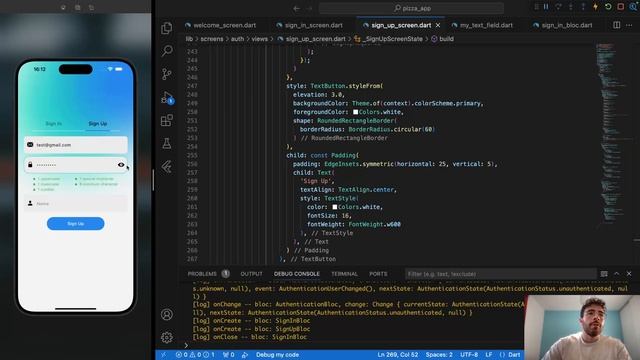Click the pizza_app command center search box
640x360 pixels.
(411, 8)
